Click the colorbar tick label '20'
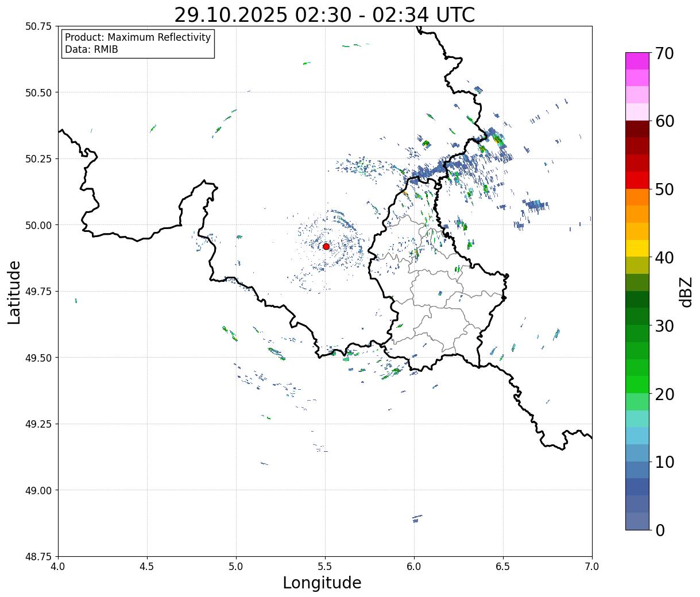Viewport: 700px width, 597px height. point(664,394)
